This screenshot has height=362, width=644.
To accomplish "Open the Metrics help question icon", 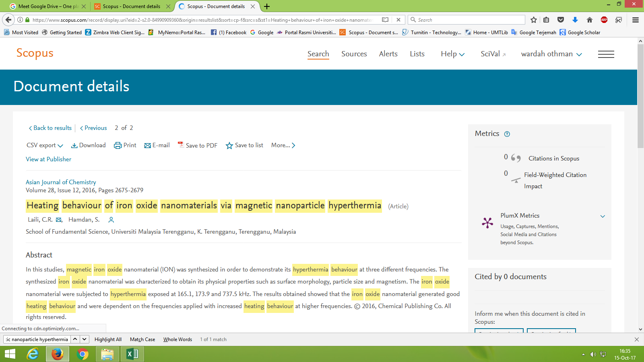I will point(507,134).
